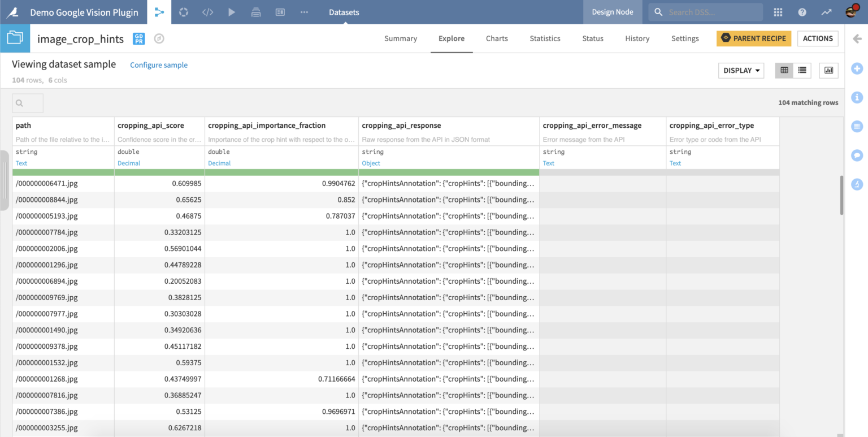The width and height of the screenshot is (868, 437).
Task: Open the Configure sample link
Action: pos(159,65)
